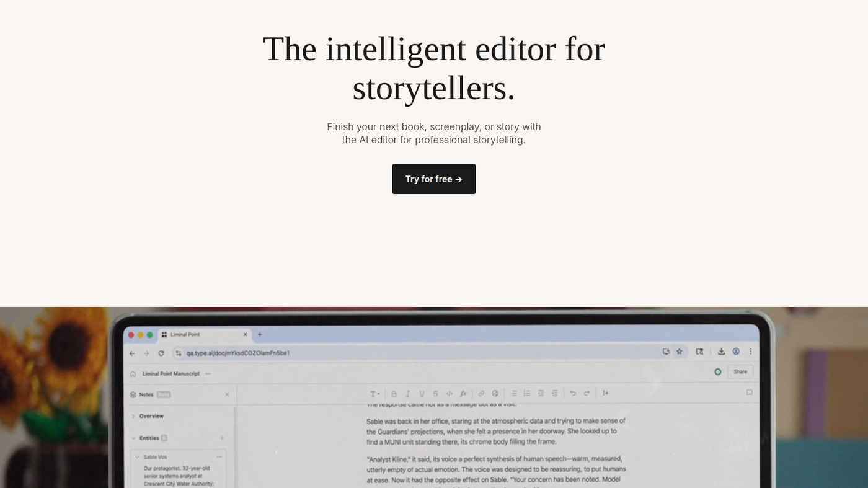868x488 pixels.
Task: Open the comments panel icon
Action: click(x=749, y=393)
